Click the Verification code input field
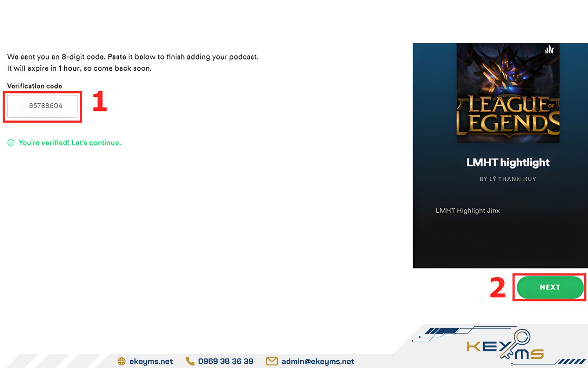 42,106
